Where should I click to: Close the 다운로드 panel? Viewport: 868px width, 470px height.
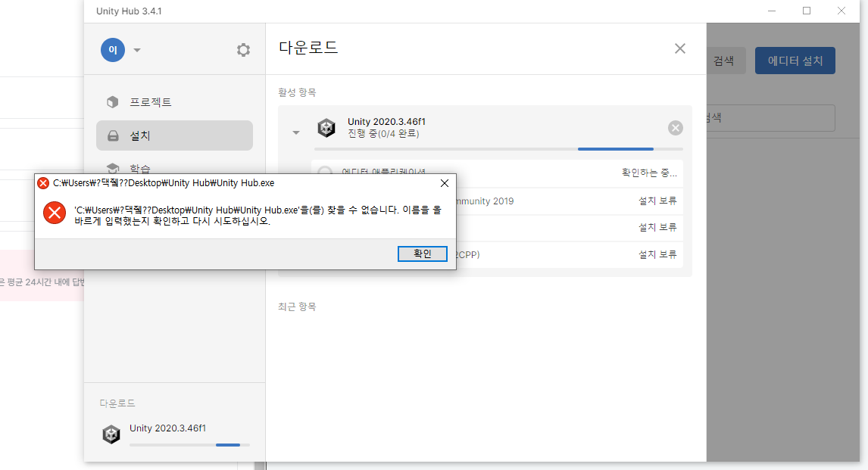[680, 48]
